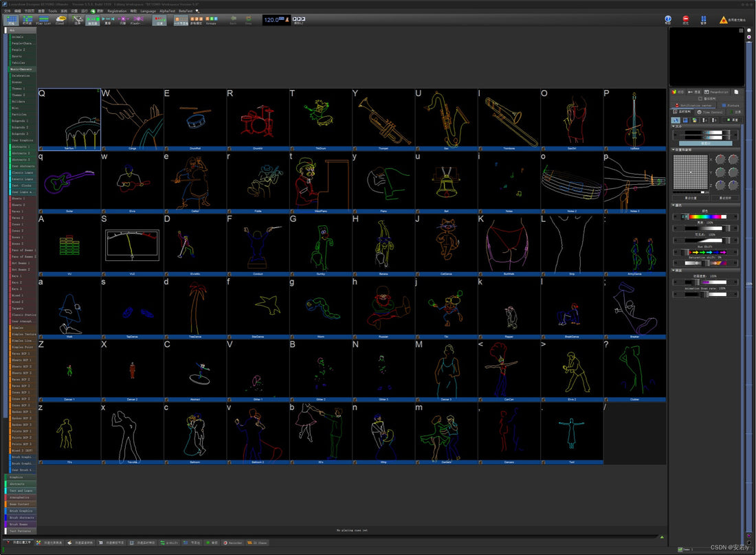The height and width of the screenshot is (555, 756).
Task: Open the Cloud beta icon
Action: pos(60,20)
